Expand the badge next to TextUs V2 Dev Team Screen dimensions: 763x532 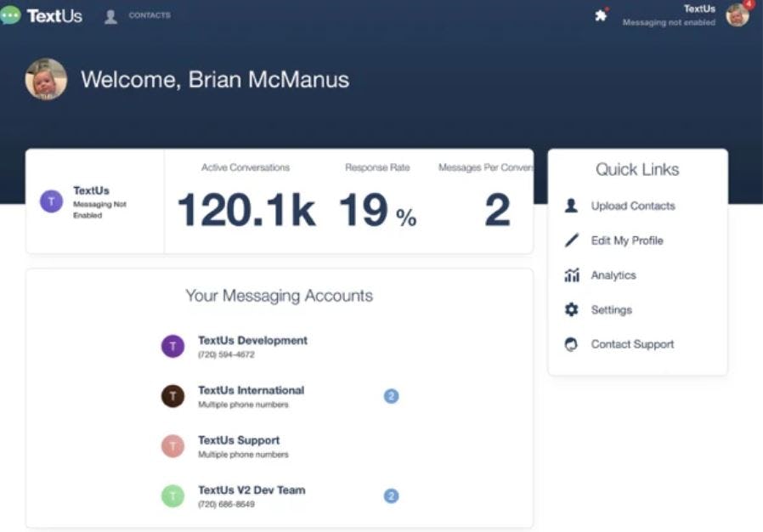[x=391, y=495]
